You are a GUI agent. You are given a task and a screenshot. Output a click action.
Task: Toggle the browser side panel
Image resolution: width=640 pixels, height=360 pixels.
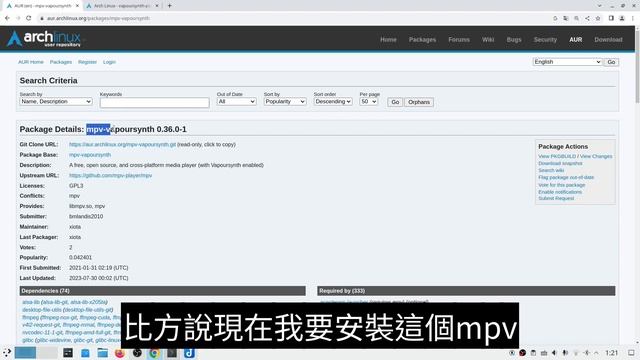(x=611, y=18)
